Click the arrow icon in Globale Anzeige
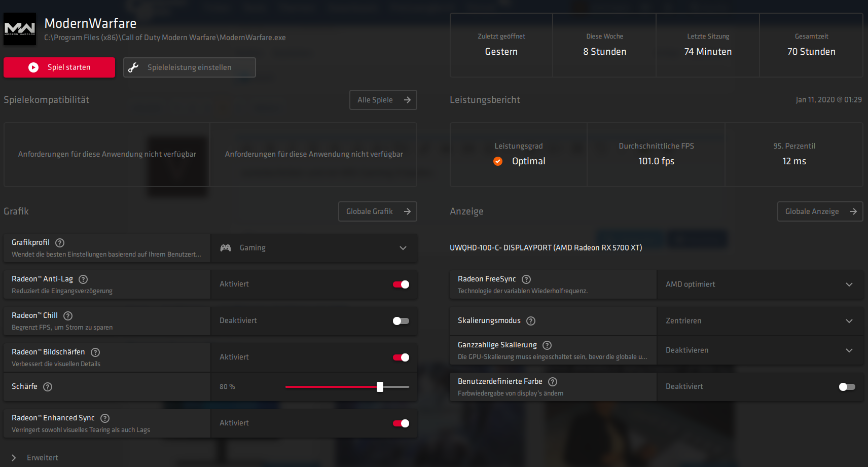This screenshot has height=467, width=868. [853, 211]
